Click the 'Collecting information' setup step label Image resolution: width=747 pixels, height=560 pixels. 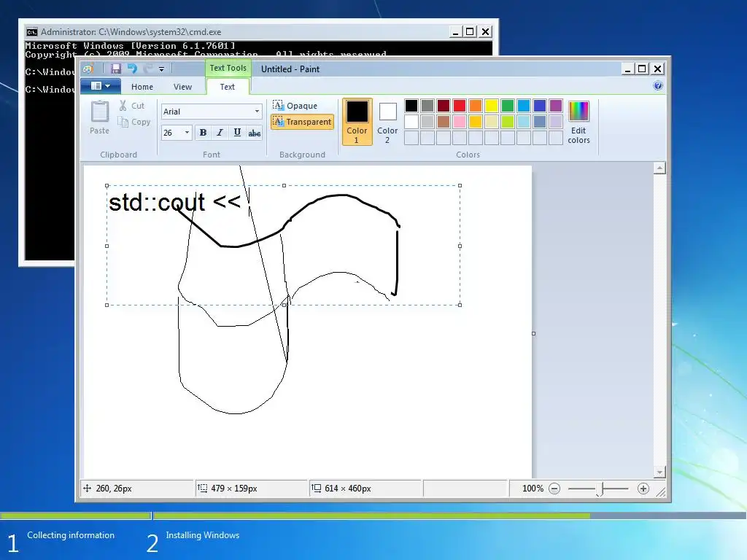71,535
